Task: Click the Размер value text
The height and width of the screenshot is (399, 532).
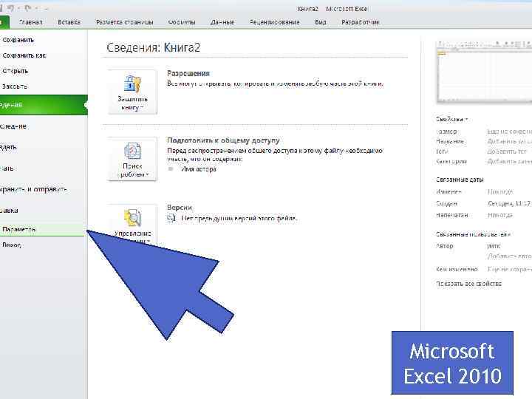Action: tap(509, 132)
